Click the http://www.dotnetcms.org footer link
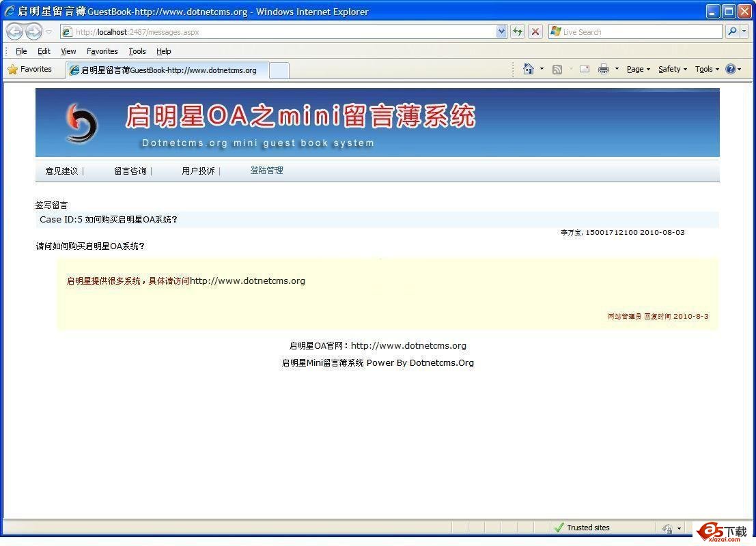 click(x=408, y=346)
